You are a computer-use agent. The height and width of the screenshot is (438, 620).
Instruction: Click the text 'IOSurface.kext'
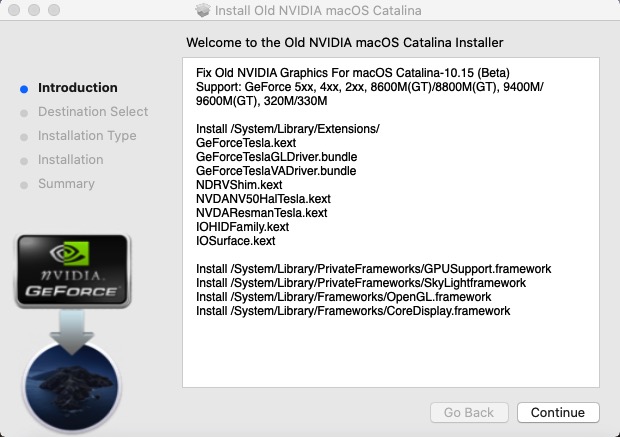[235, 241]
